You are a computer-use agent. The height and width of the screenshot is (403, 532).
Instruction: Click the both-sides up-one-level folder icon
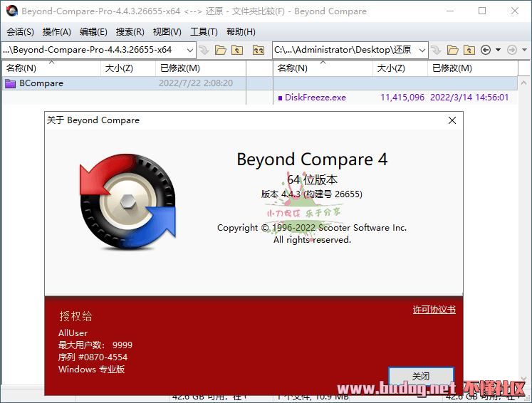259,51
